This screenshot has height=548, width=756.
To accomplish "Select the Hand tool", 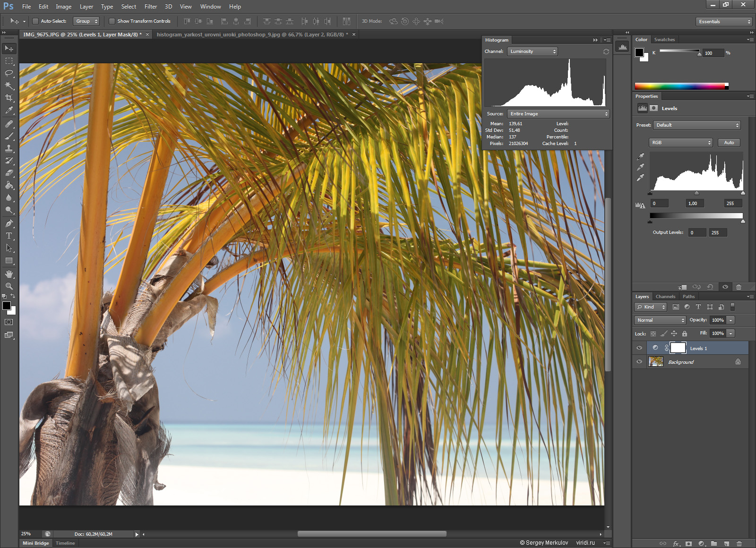I will (9, 274).
